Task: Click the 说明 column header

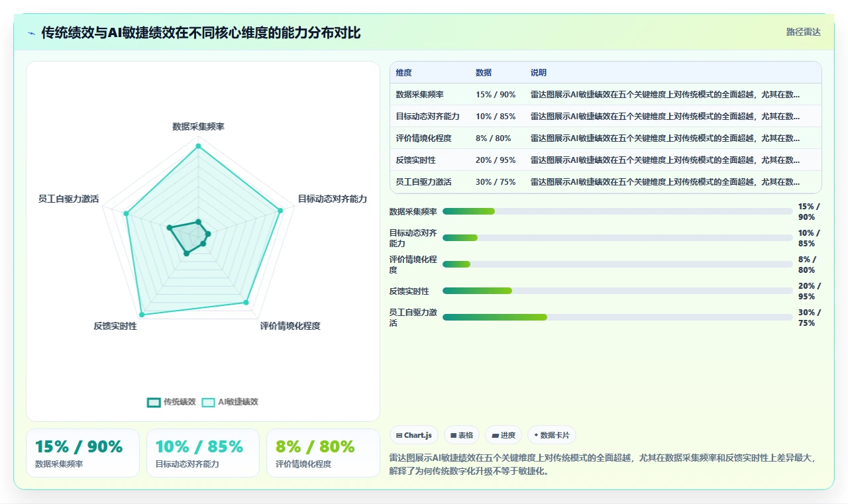Action: pyautogui.click(x=539, y=73)
